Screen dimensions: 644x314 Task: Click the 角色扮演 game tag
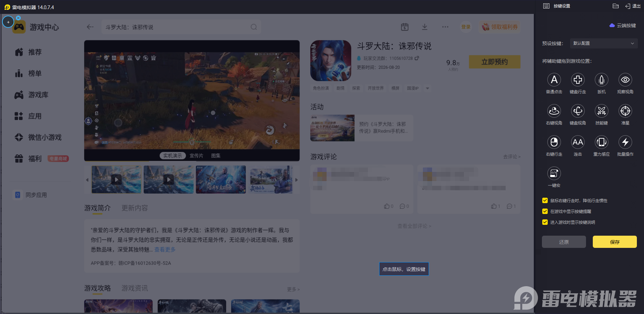point(321,88)
